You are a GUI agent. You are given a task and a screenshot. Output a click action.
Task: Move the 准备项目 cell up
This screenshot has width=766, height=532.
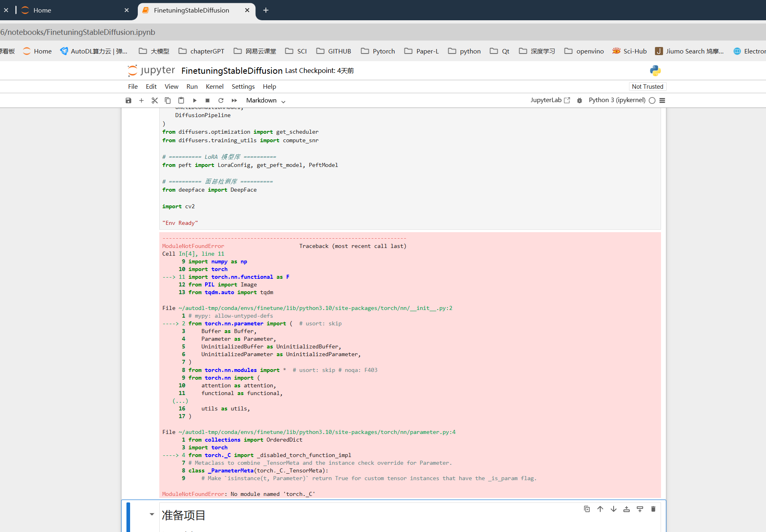[600, 509]
